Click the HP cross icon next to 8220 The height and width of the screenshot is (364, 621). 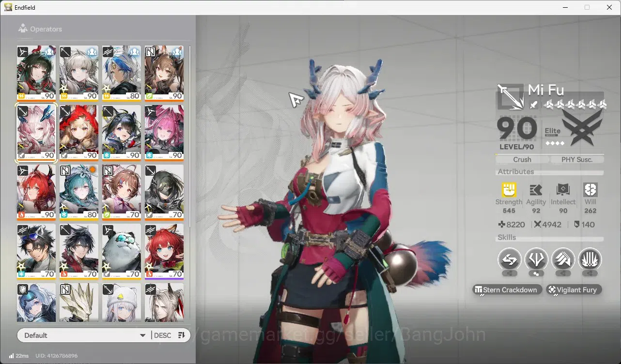point(502,225)
